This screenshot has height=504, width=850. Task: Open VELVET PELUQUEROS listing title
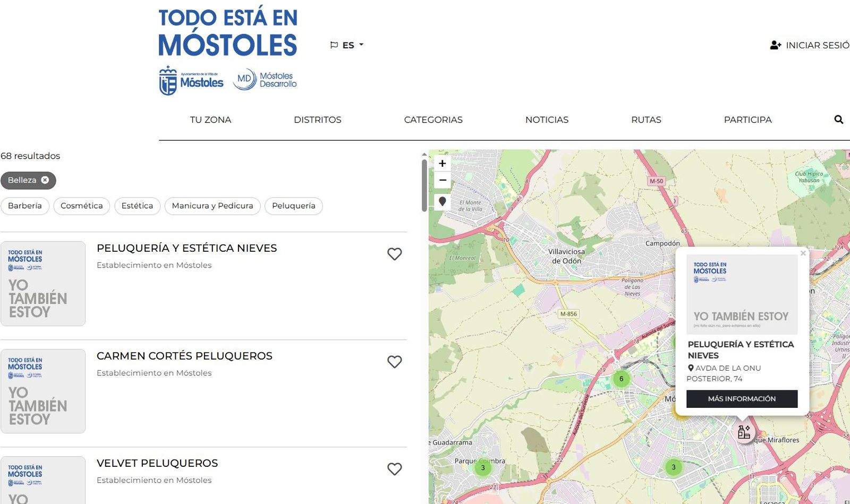pyautogui.click(x=157, y=463)
